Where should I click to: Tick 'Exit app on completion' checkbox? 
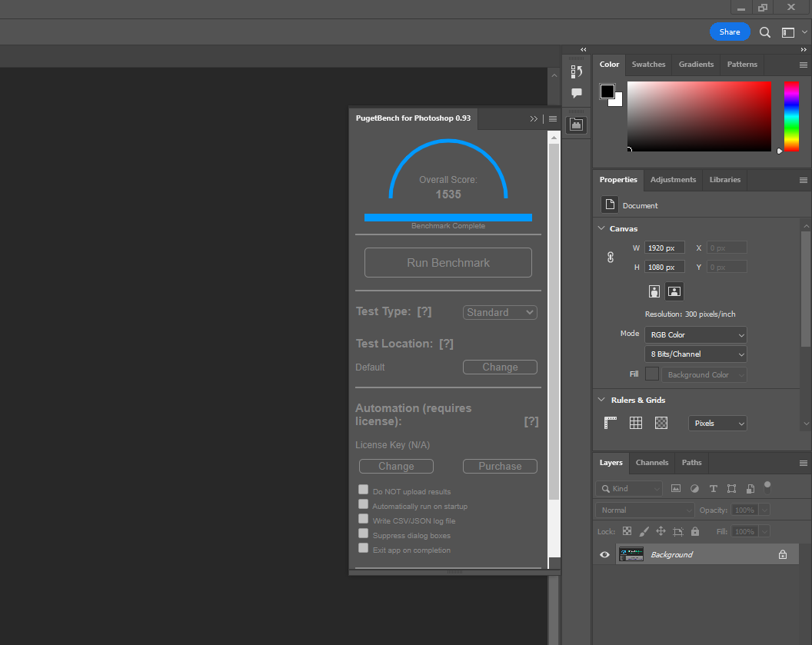pyautogui.click(x=364, y=548)
